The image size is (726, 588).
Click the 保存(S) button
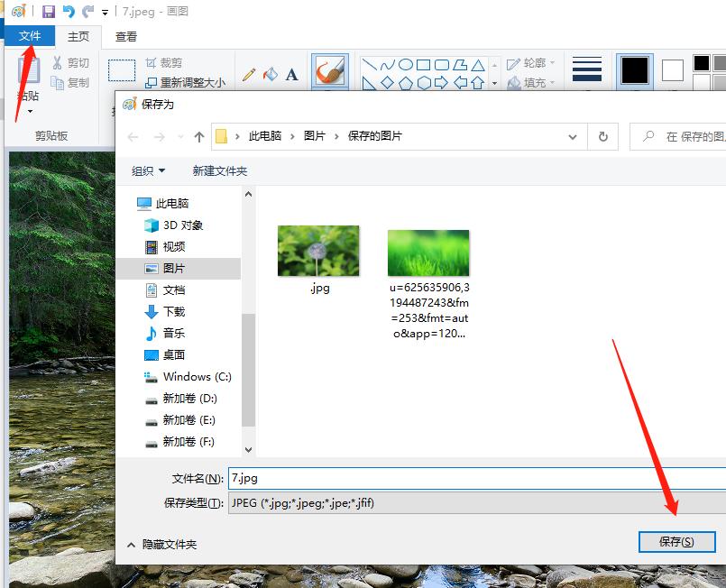(x=676, y=542)
